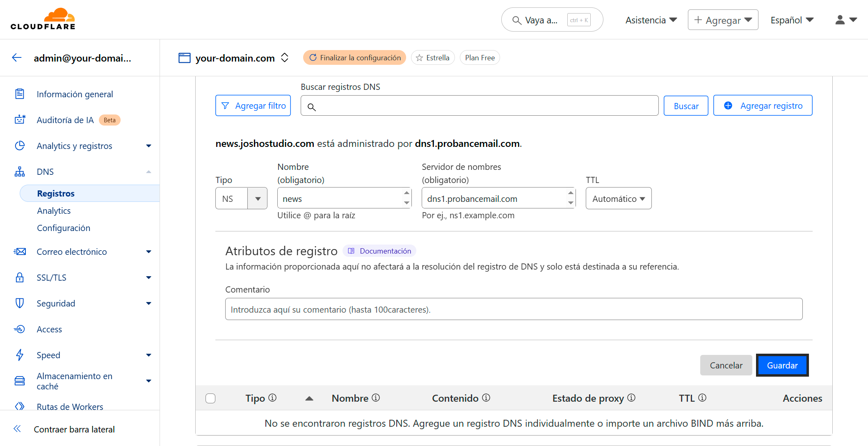Check the select-all records checkbox
The image size is (868, 446).
pos(210,398)
